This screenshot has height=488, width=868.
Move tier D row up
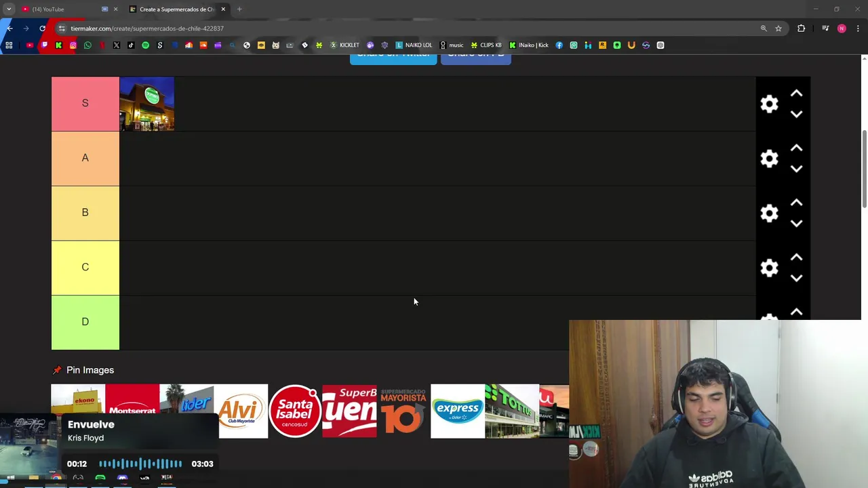(x=796, y=312)
